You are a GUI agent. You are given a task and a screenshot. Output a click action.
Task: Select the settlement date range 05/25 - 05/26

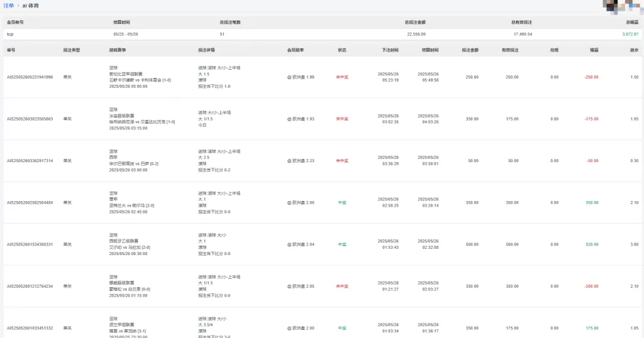(x=126, y=35)
